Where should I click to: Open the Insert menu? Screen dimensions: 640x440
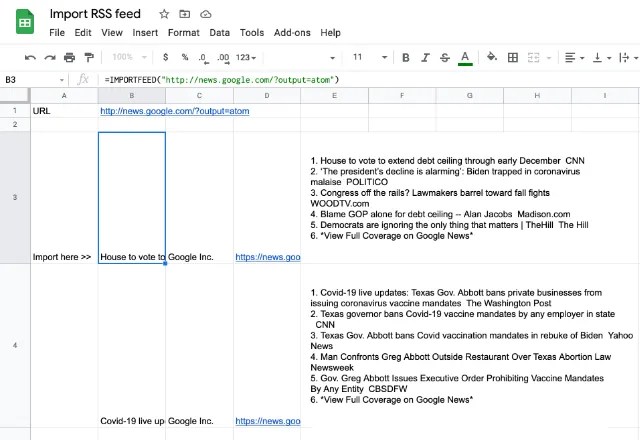point(145,33)
